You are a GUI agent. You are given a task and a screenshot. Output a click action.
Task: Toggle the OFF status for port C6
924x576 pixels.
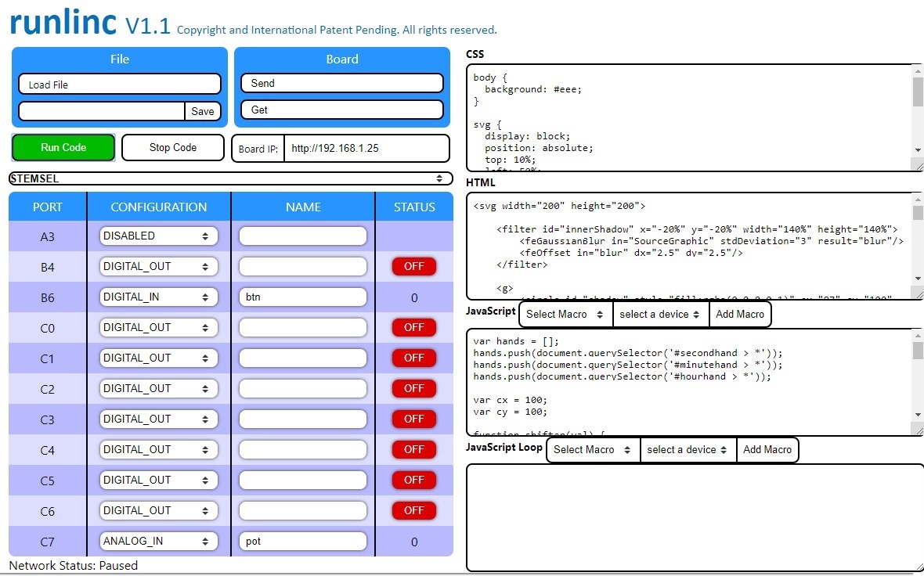coord(413,510)
